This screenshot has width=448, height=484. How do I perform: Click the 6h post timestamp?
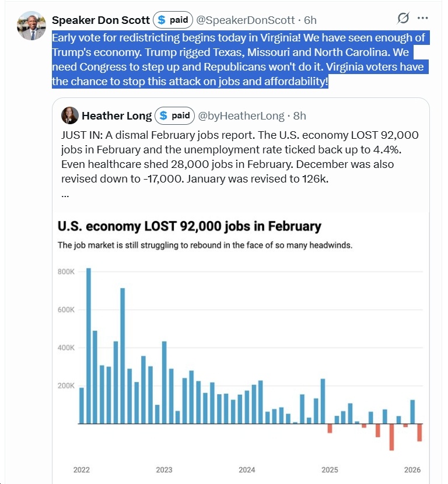[310, 20]
